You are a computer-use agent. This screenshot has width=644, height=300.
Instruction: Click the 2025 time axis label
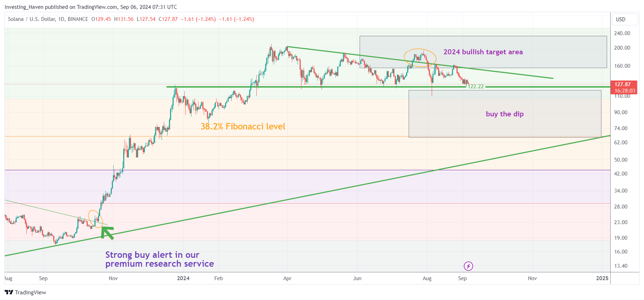point(602,278)
